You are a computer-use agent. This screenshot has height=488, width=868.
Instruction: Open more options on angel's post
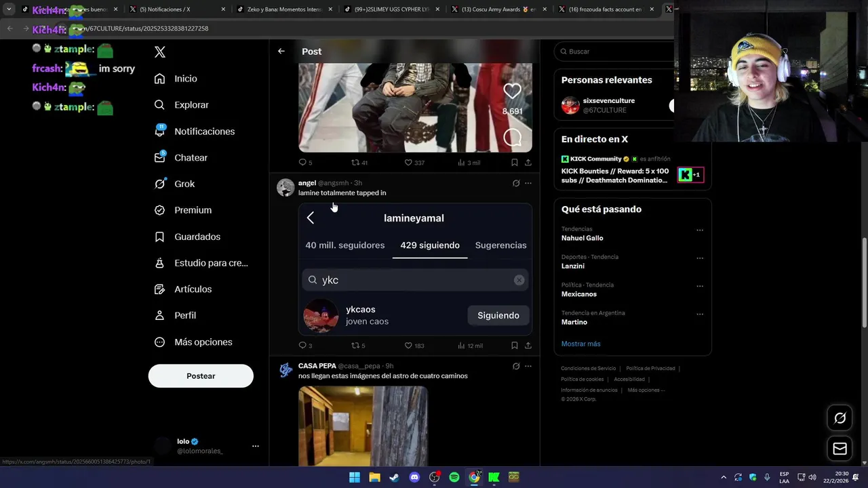coord(528,183)
